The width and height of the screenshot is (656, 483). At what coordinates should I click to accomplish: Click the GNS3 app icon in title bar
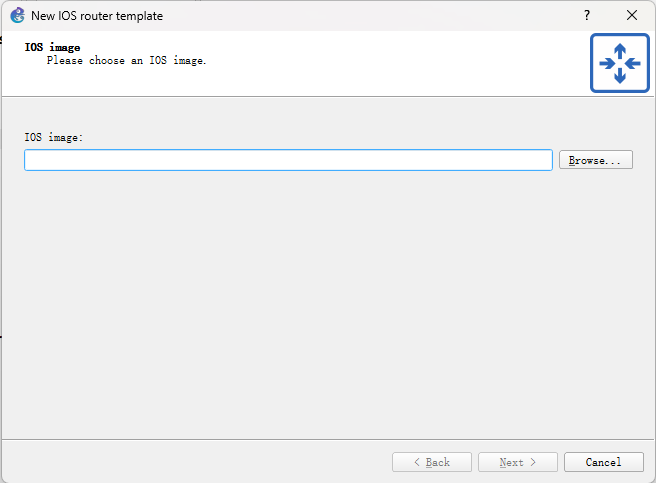17,15
